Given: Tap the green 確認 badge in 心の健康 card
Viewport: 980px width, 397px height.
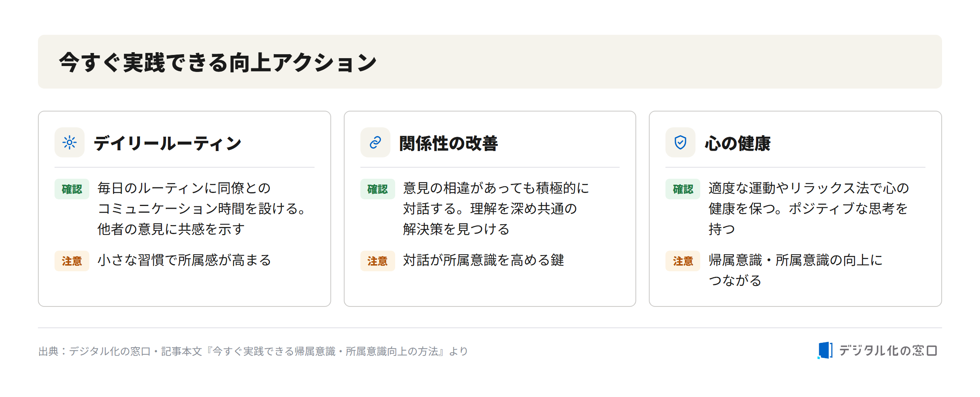Looking at the screenshot, I should [x=683, y=189].
